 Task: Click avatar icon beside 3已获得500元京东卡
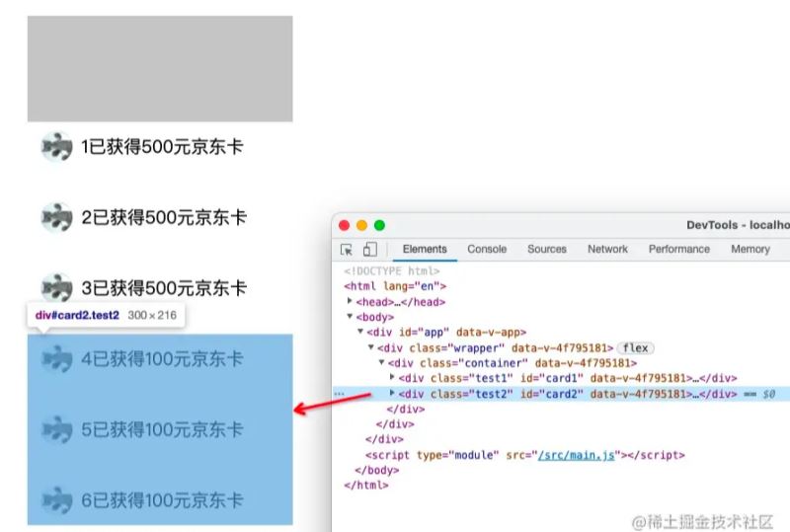tap(57, 288)
